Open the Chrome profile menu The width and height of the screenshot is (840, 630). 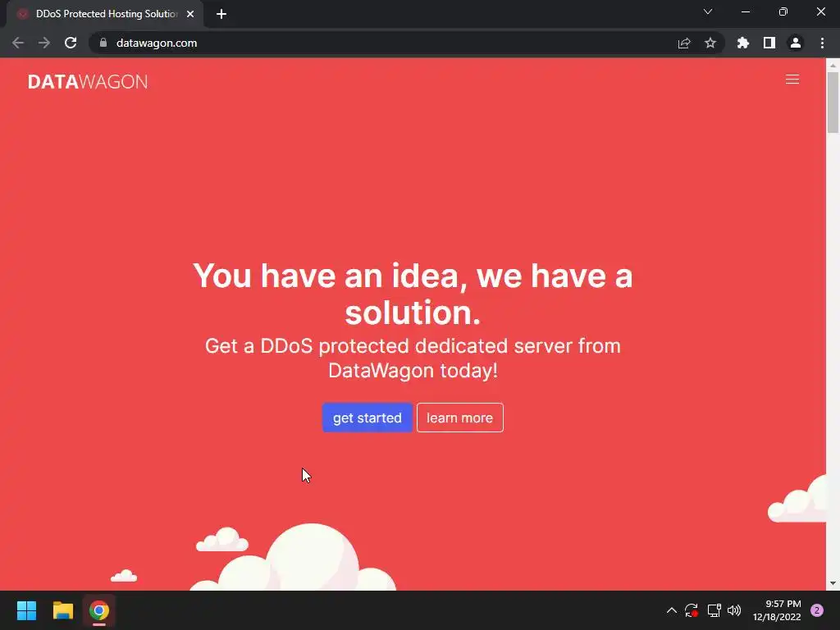[796, 43]
